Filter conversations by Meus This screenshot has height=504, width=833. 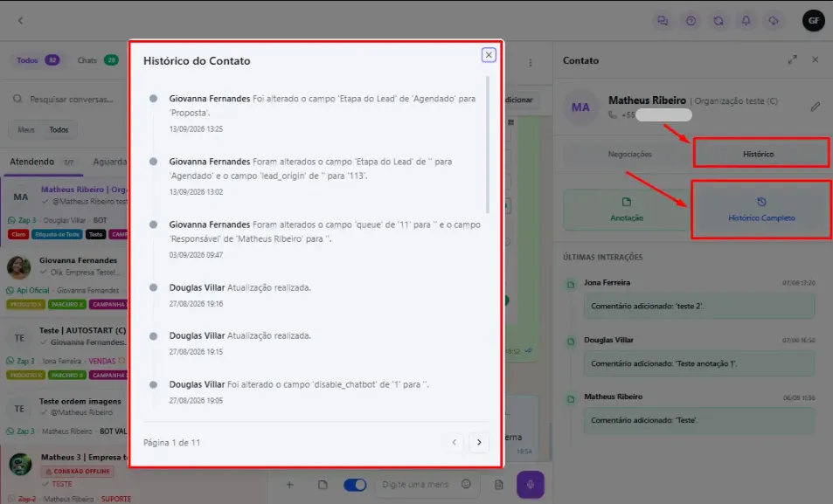[26, 129]
